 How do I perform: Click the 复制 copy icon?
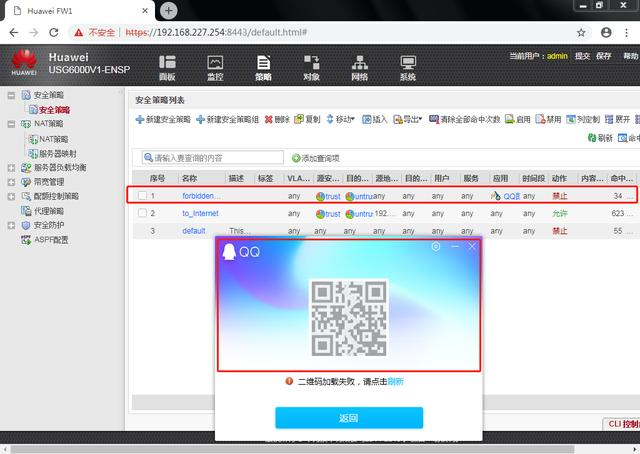point(299,119)
